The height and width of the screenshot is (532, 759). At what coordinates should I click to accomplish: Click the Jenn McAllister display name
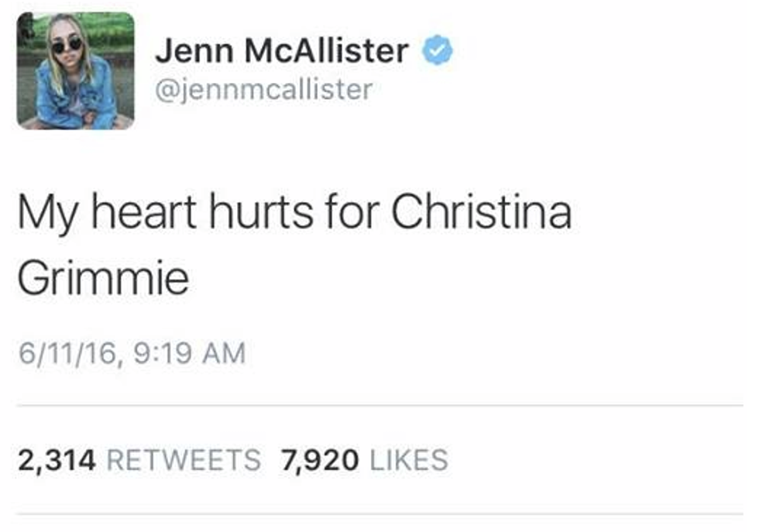click(281, 52)
